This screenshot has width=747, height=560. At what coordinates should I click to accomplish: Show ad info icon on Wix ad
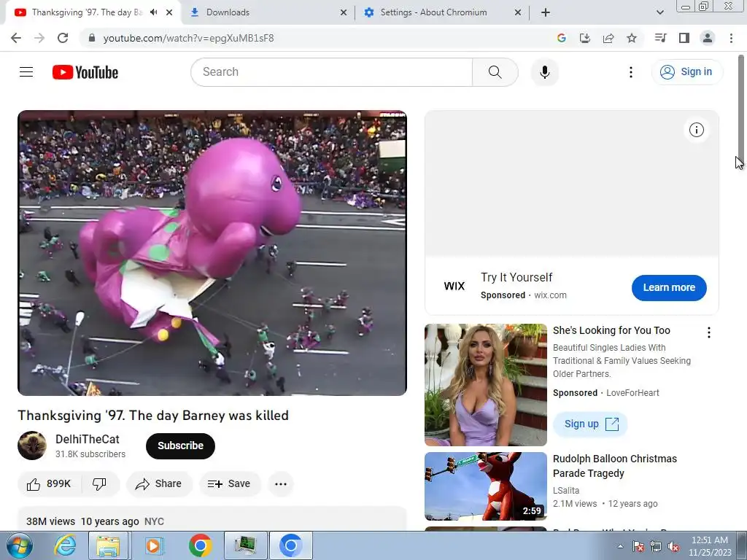click(696, 130)
